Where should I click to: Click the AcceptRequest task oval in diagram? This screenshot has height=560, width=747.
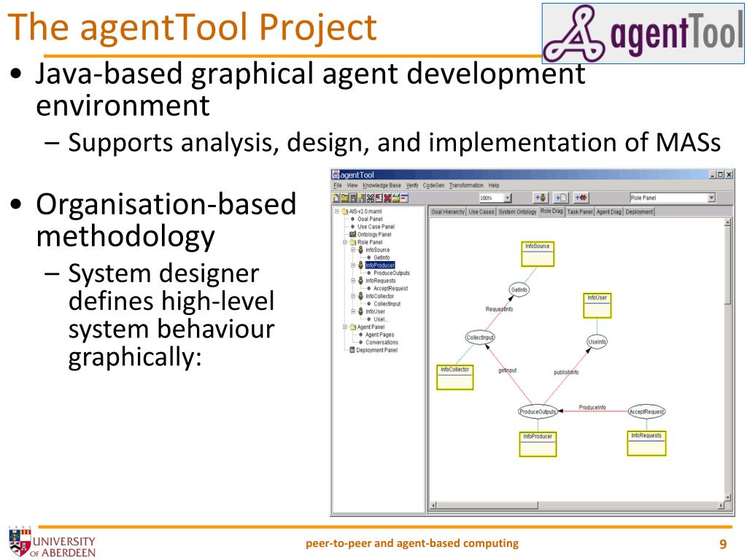[646, 411]
